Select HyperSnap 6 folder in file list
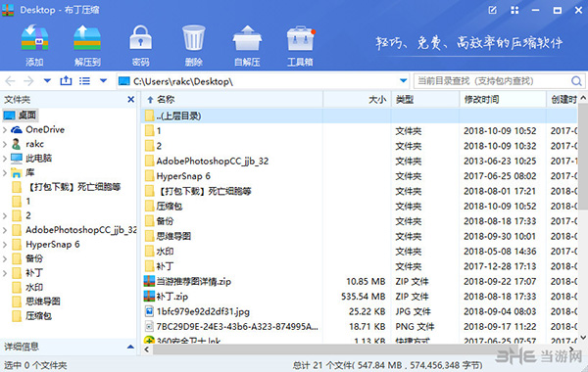This screenshot has height=372, width=588. 360,176
